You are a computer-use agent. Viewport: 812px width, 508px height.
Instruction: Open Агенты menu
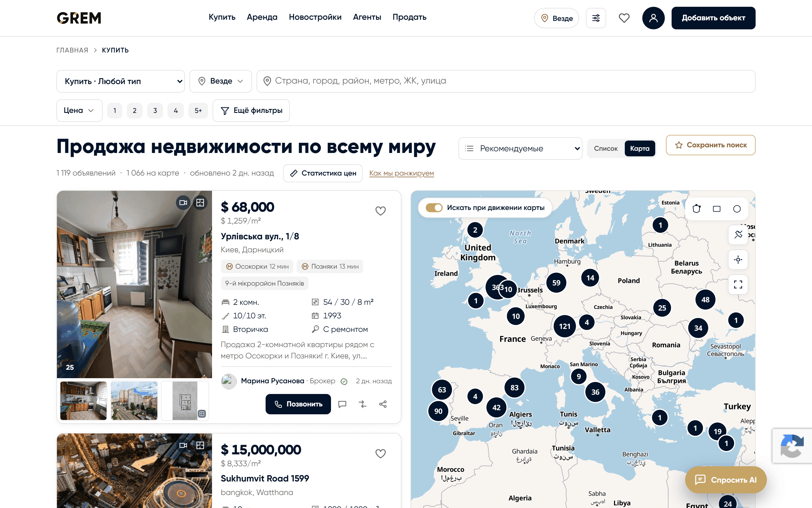tap(367, 17)
